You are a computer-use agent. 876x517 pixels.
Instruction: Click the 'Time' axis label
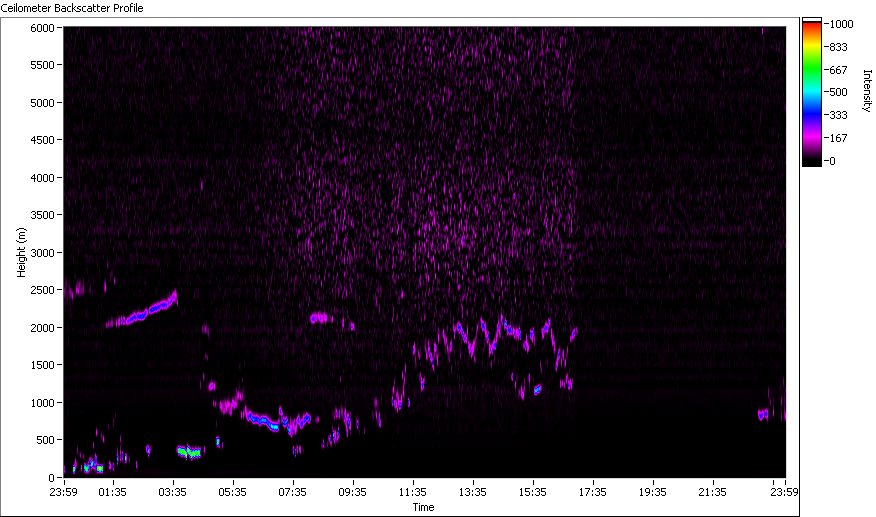[423, 507]
